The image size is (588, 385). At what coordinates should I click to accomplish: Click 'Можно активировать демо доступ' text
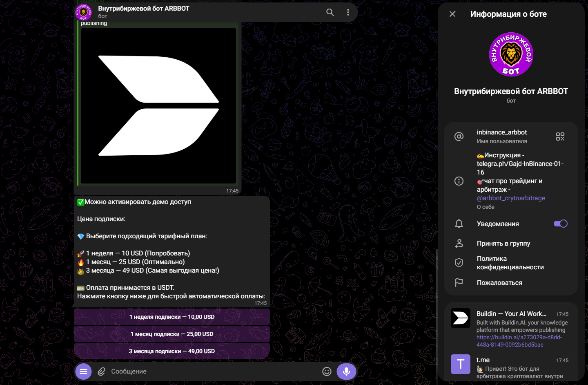(x=138, y=202)
